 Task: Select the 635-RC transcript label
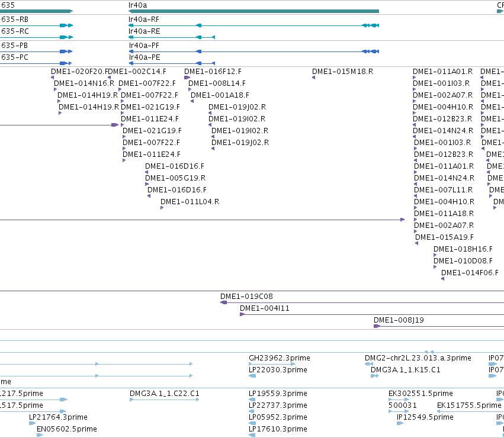(x=15, y=31)
